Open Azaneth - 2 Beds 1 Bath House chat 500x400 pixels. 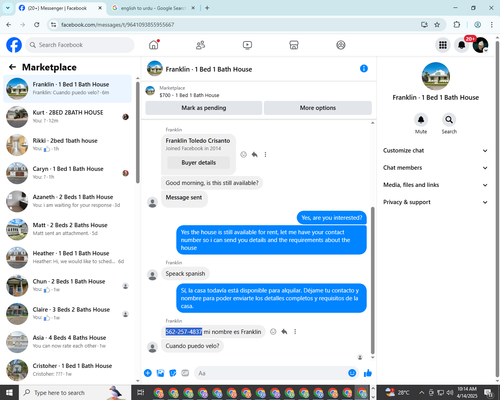click(68, 201)
